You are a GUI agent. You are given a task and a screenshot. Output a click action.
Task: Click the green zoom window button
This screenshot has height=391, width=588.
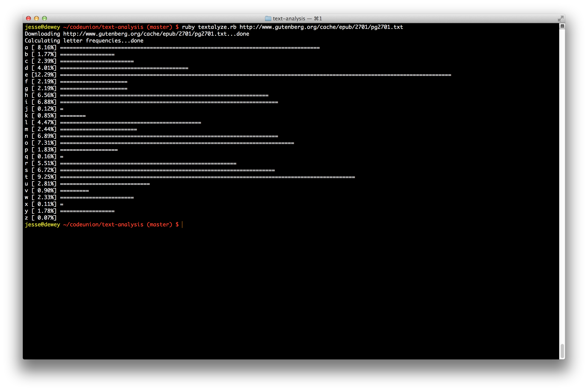tap(44, 18)
